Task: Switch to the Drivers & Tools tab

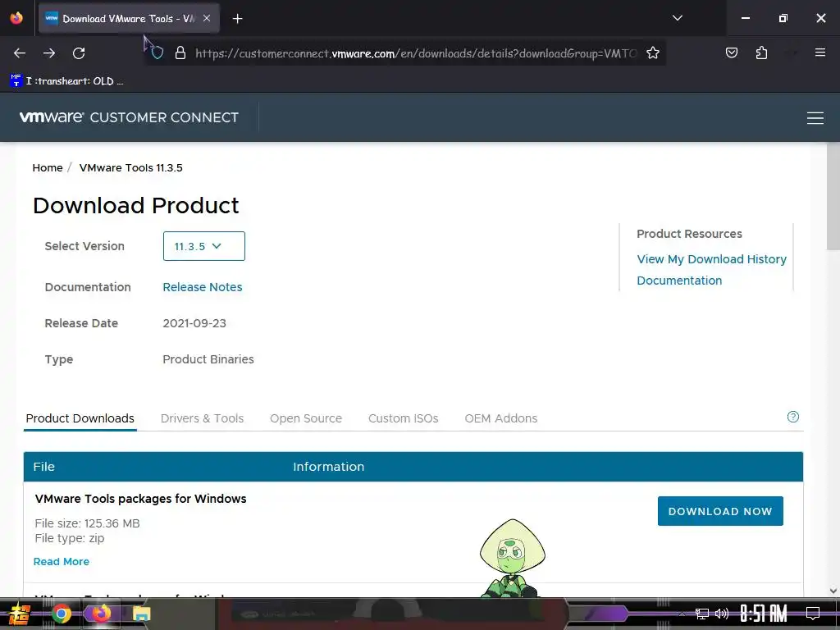Action: 202,418
